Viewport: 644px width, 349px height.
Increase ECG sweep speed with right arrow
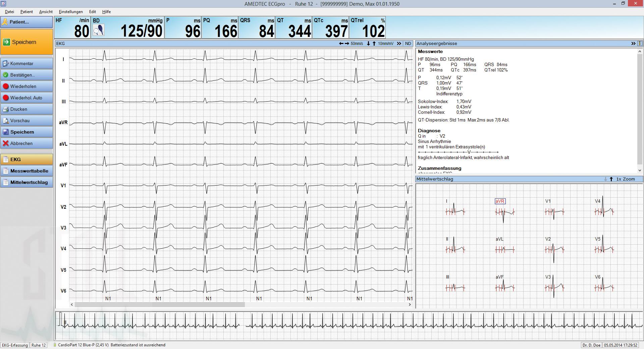[x=347, y=44]
